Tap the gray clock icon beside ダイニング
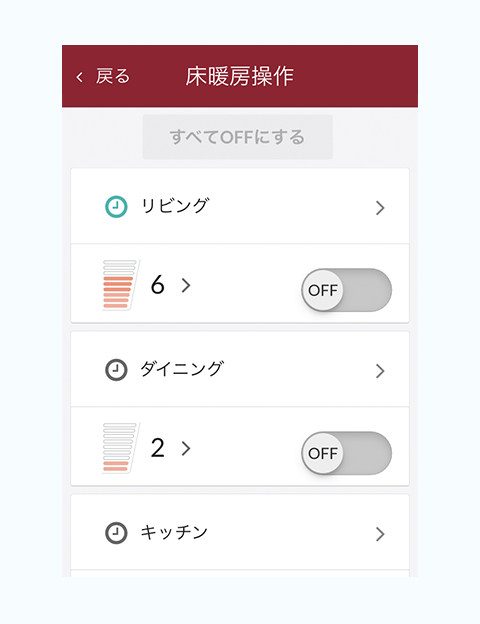 click(x=116, y=370)
